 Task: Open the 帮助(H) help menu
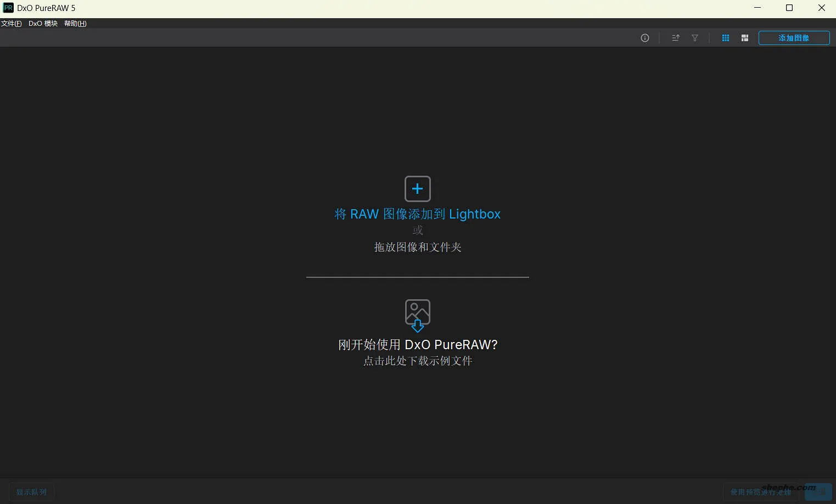coord(75,24)
